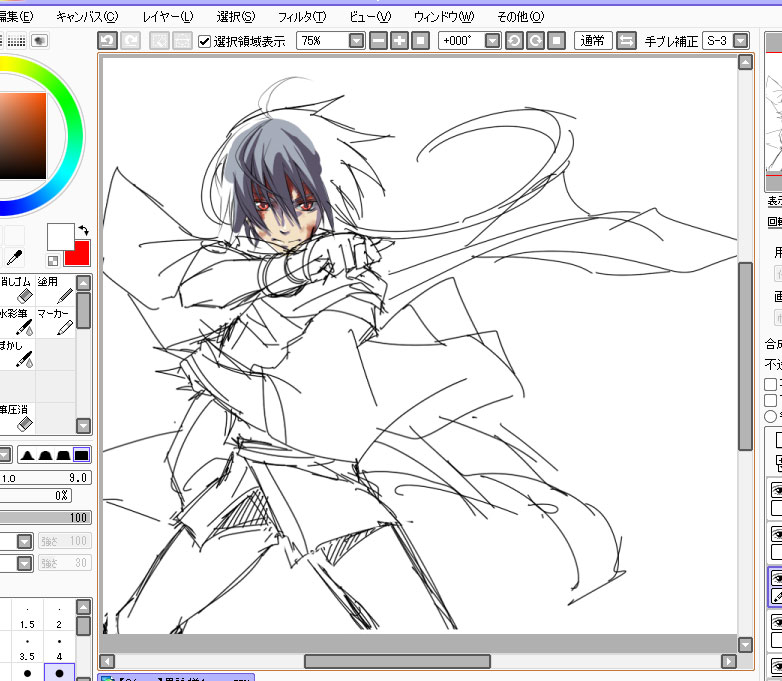Show the scratchpad panel icon

click(x=39, y=40)
